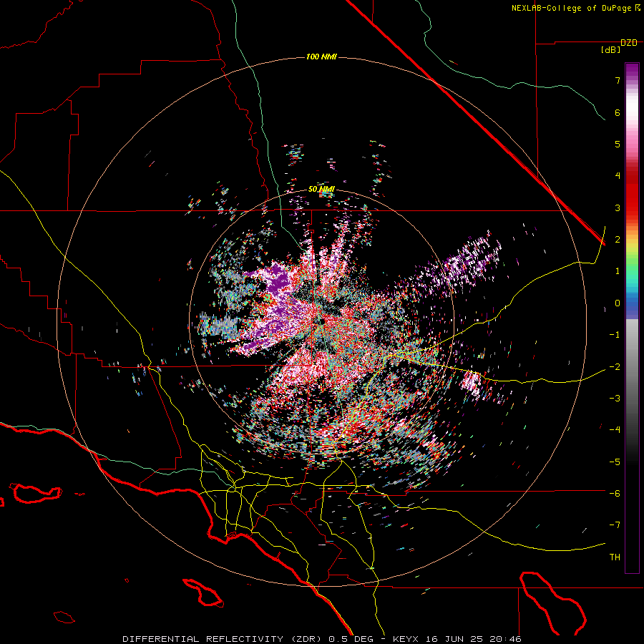Click the 7 value on the dB scale
Screen dimensions: 644x644
pyautogui.click(x=618, y=80)
